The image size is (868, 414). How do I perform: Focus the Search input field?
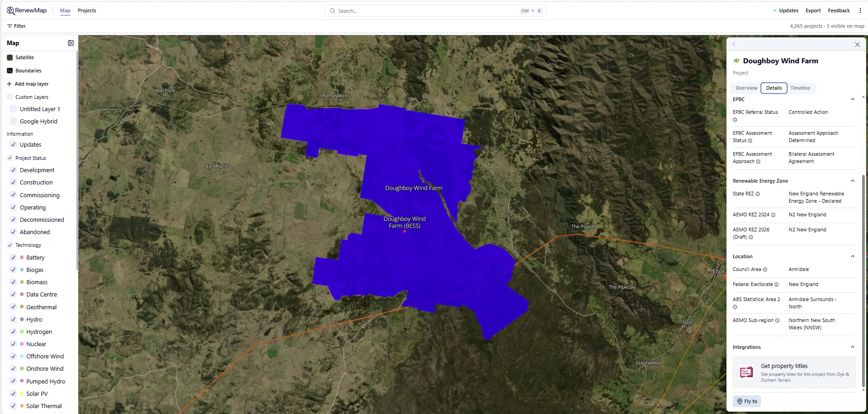tap(428, 11)
